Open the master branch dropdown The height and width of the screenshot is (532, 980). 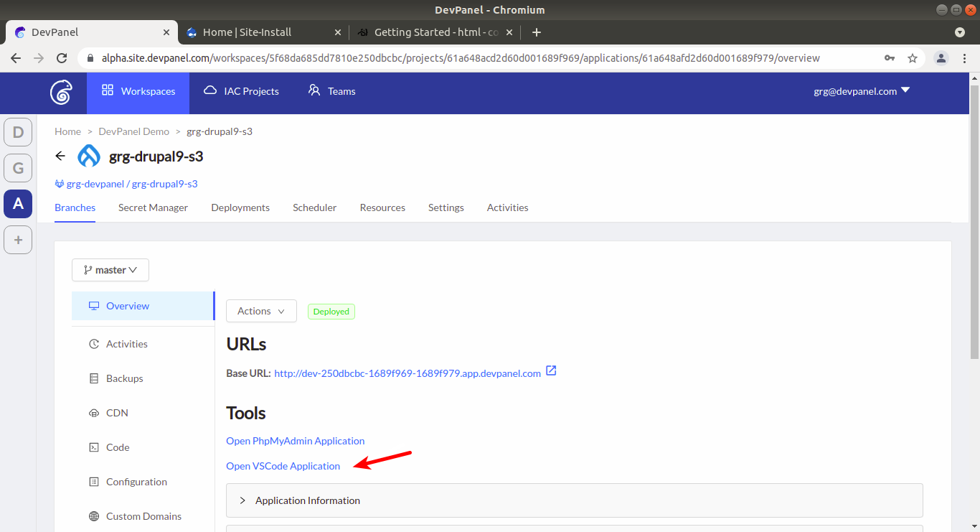pyautogui.click(x=110, y=269)
